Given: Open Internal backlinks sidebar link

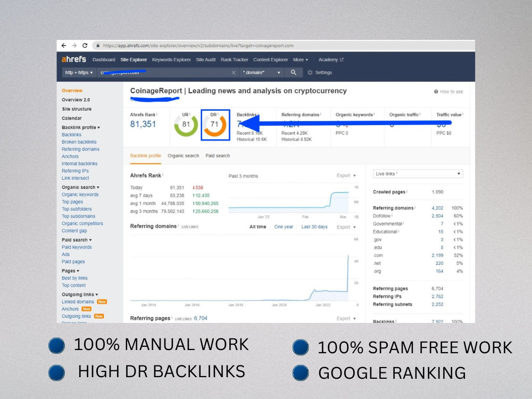Looking at the screenshot, I should click(79, 163).
